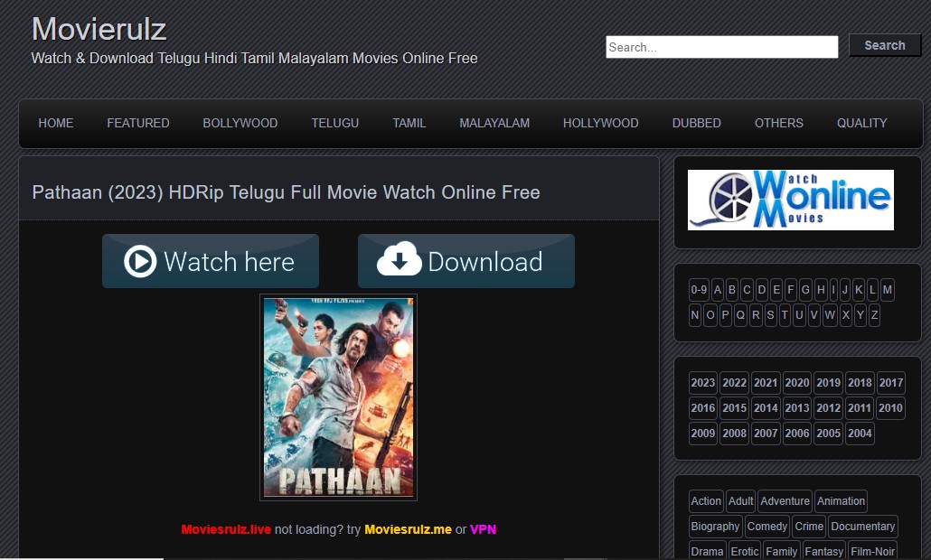Click the VPN link
Image resolution: width=931 pixels, height=560 pixels.
click(x=483, y=529)
